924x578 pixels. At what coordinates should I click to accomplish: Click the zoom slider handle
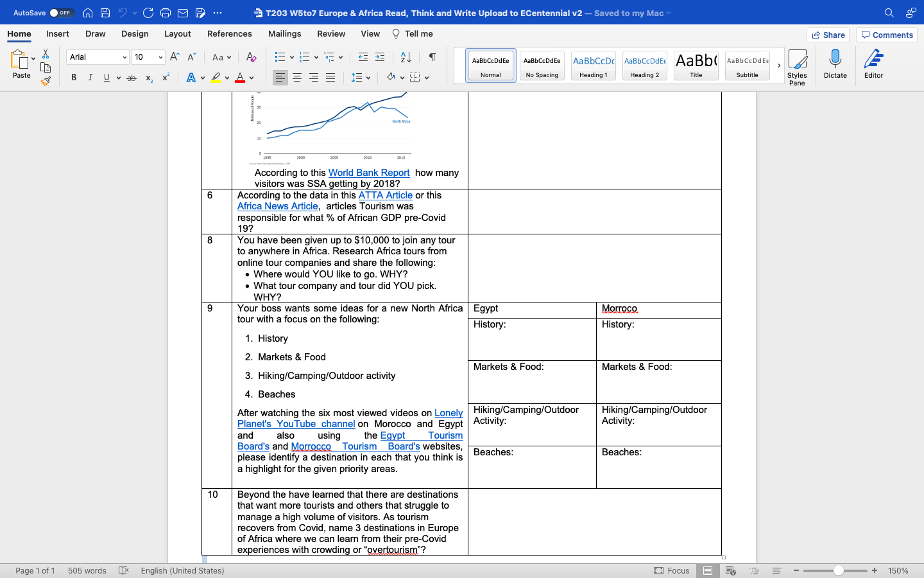(839, 570)
